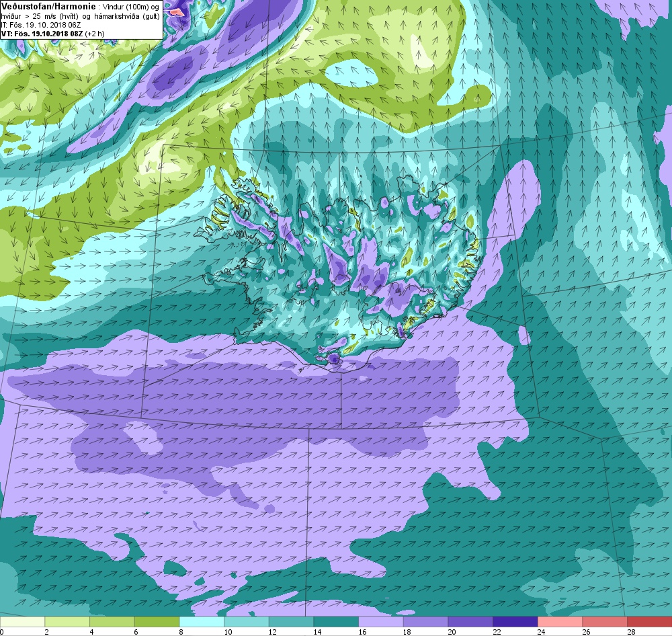Click the scale label '20'

(452, 632)
